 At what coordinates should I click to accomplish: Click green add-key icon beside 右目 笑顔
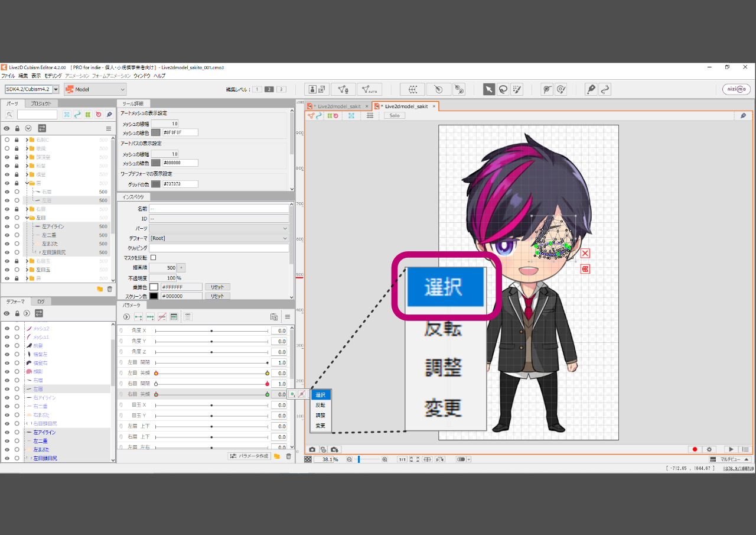pos(292,394)
